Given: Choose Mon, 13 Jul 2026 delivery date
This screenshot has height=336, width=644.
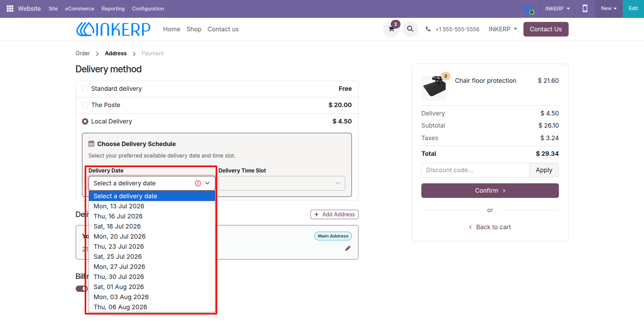Looking at the screenshot, I should pyautogui.click(x=152, y=206).
